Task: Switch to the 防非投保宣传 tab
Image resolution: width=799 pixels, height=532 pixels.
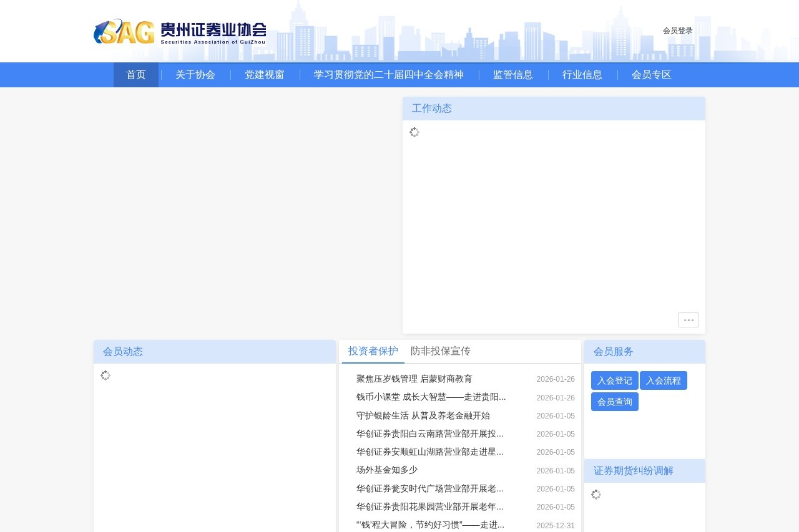Action: [441, 351]
